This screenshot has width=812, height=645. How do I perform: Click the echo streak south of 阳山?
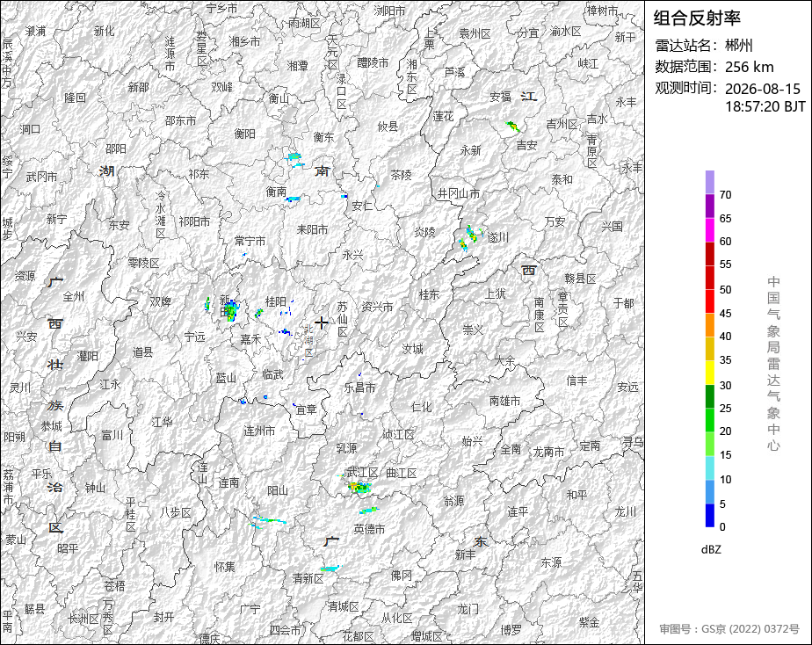pos(269,521)
